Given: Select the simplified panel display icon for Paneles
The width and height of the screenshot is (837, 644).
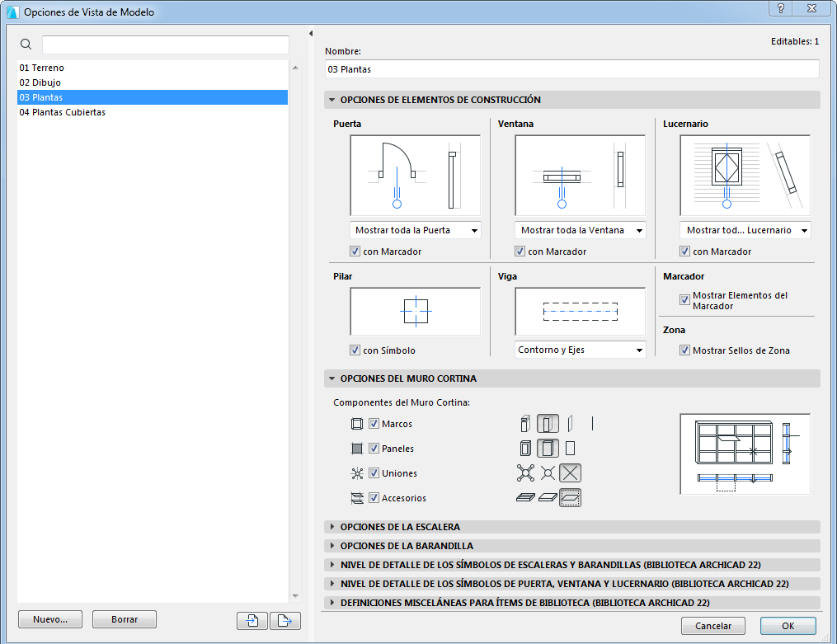Looking at the screenshot, I should click(x=570, y=449).
